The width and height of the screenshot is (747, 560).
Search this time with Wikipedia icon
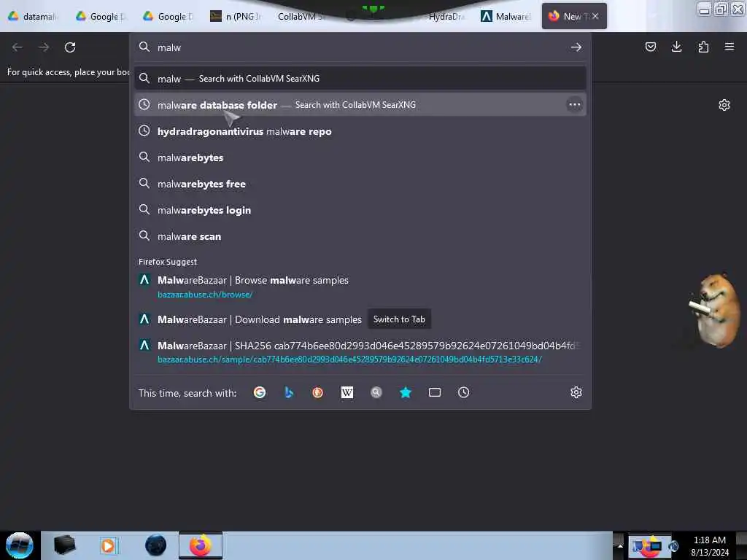(347, 392)
